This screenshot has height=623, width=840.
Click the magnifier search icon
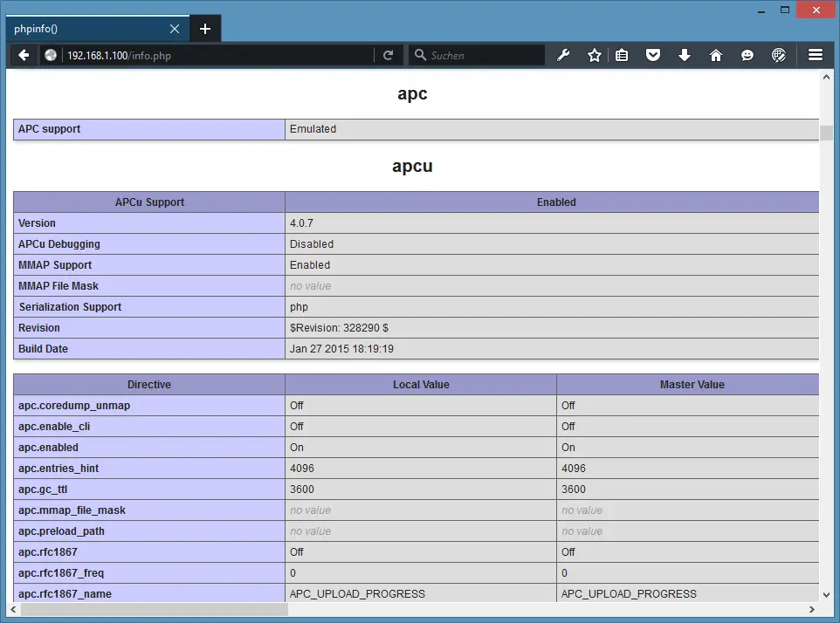tap(421, 55)
